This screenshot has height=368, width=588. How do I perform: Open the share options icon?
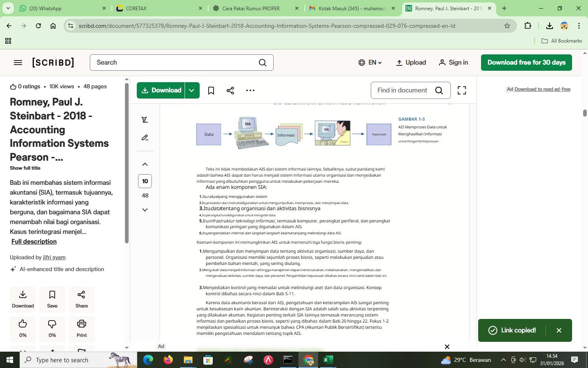coord(230,90)
